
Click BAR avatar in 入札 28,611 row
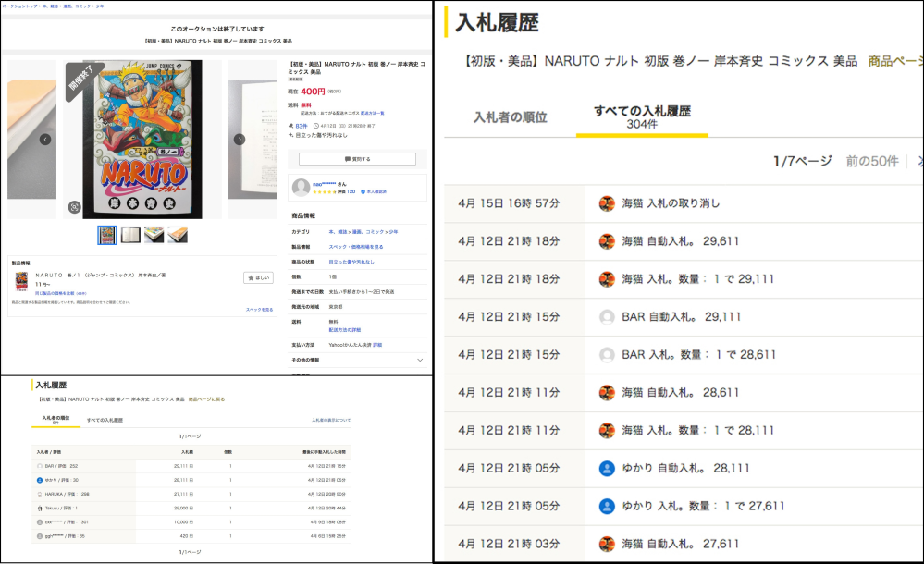[607, 355]
